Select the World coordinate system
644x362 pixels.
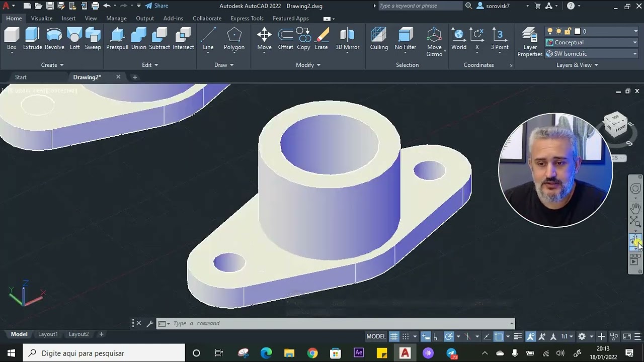[x=458, y=39]
